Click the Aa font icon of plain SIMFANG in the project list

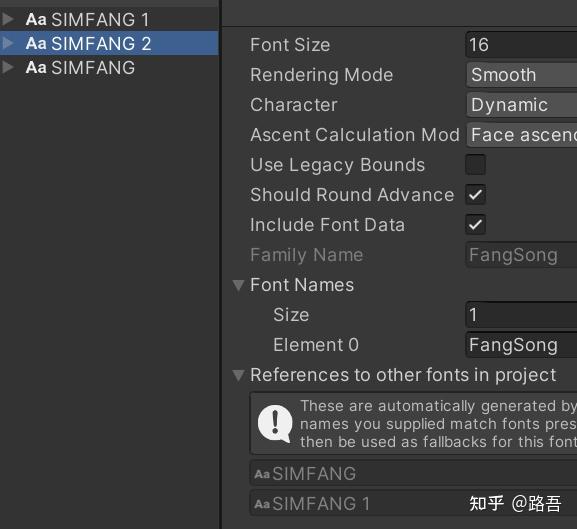pyautogui.click(x=36, y=67)
